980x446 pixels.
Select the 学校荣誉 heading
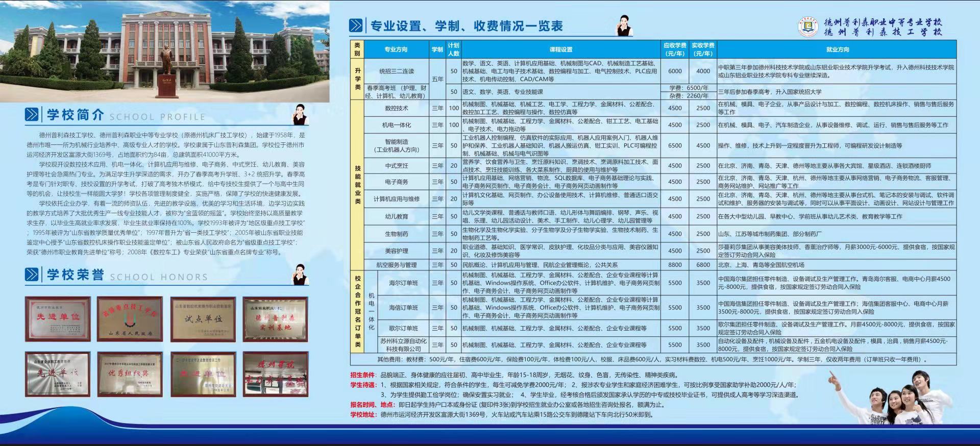click(x=75, y=275)
